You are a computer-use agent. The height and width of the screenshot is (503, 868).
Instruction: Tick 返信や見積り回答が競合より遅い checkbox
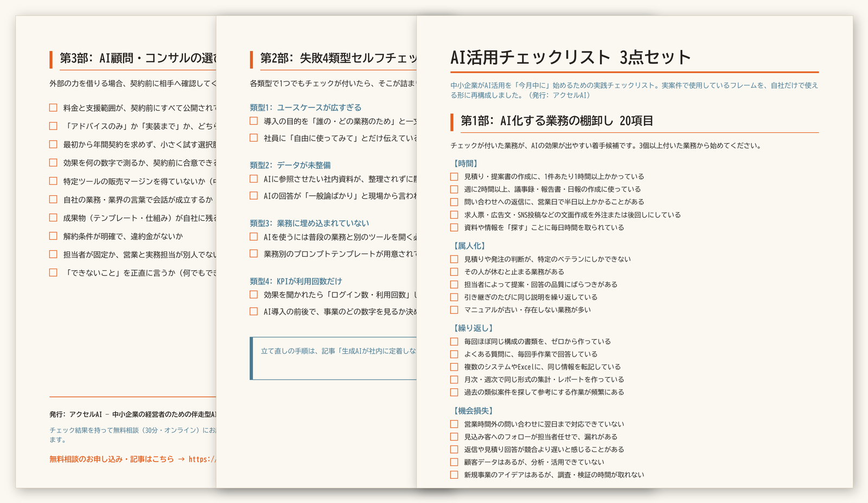coord(454,449)
